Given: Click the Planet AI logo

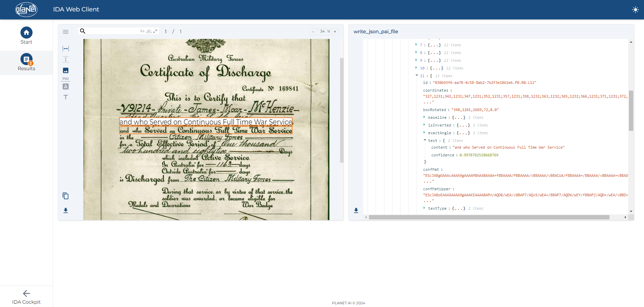Looking at the screenshot, I should 26,9.
